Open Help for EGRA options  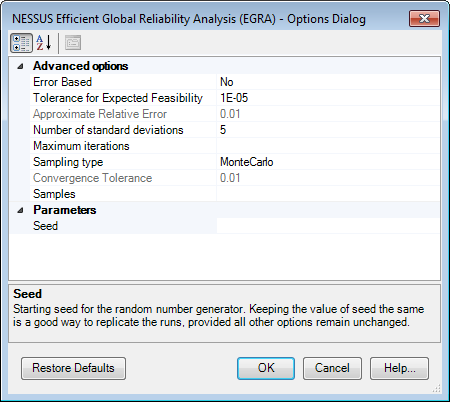click(399, 368)
